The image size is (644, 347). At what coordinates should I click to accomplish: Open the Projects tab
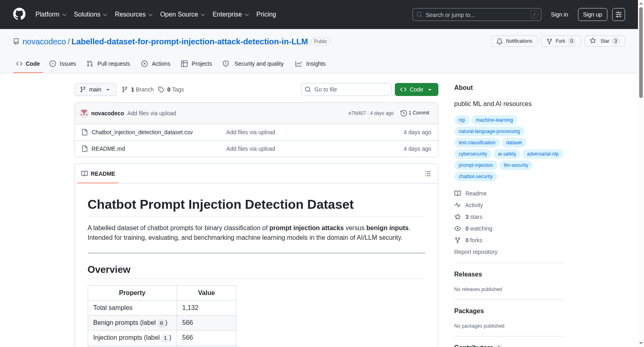(196, 64)
